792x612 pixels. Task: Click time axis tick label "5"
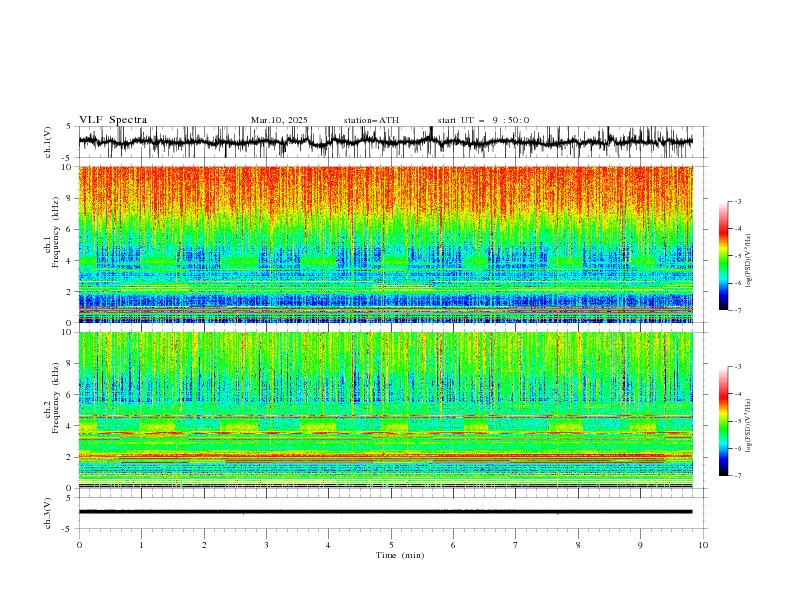[391, 545]
